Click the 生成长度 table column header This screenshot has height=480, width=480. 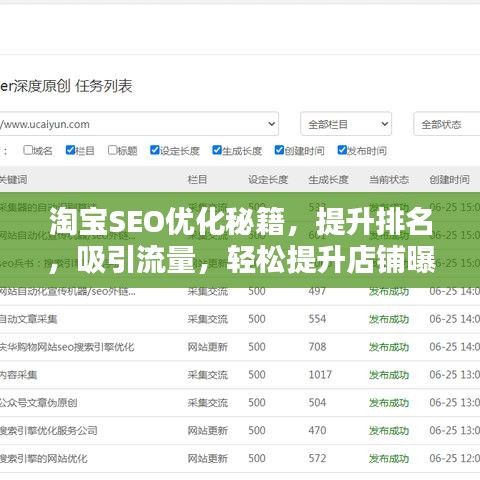tap(328, 180)
